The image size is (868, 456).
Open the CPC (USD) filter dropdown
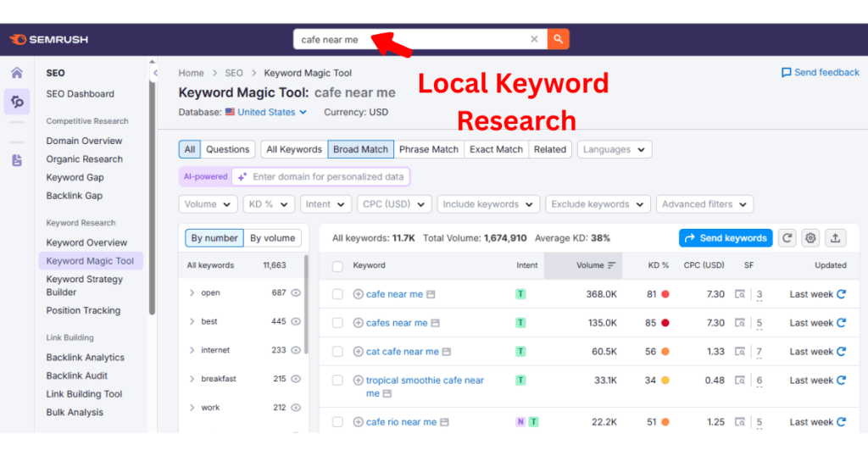pyautogui.click(x=393, y=204)
